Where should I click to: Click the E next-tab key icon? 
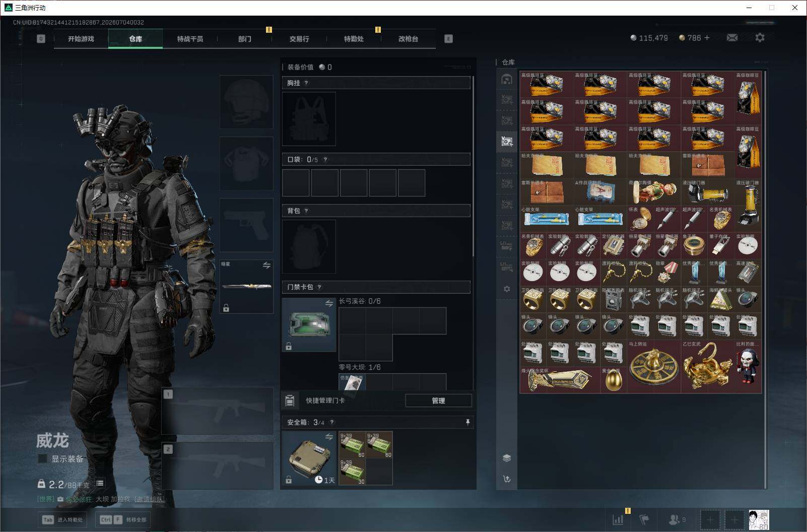(x=448, y=39)
